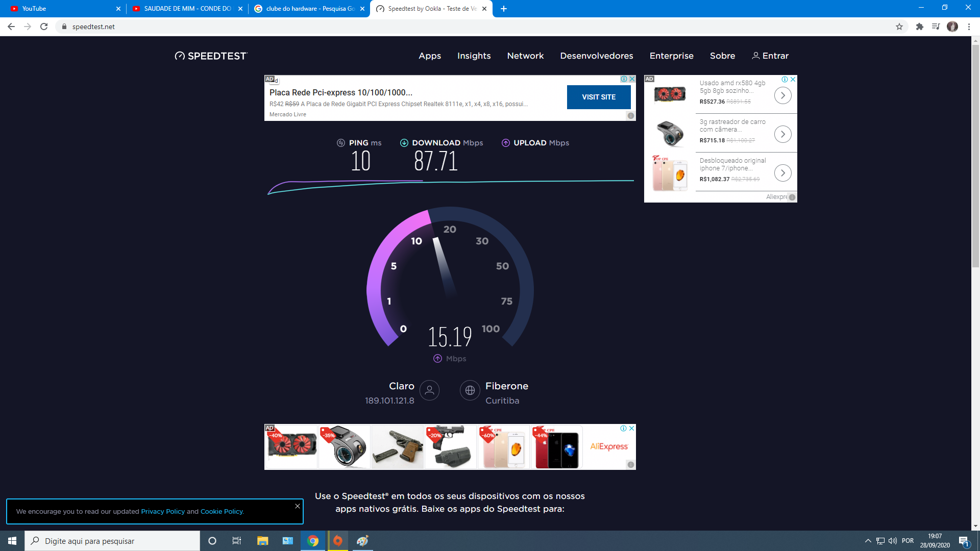Open the media control icon
980x551 pixels.
[936, 27]
